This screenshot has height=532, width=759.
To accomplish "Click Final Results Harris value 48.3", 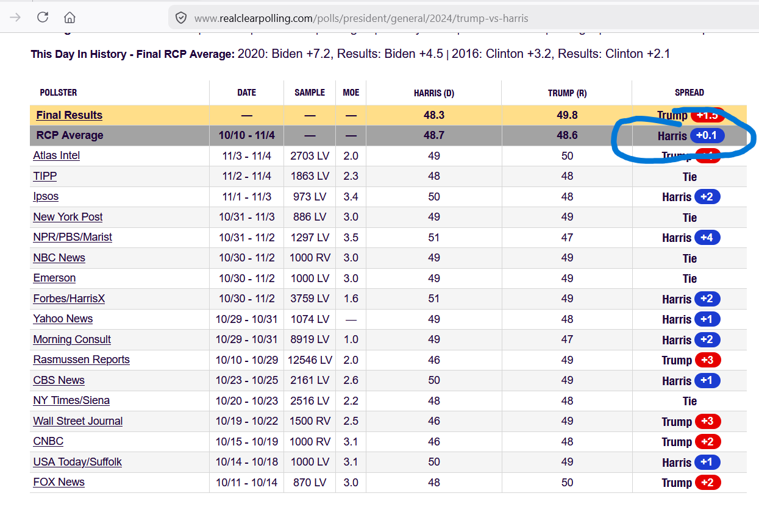I will (x=434, y=115).
